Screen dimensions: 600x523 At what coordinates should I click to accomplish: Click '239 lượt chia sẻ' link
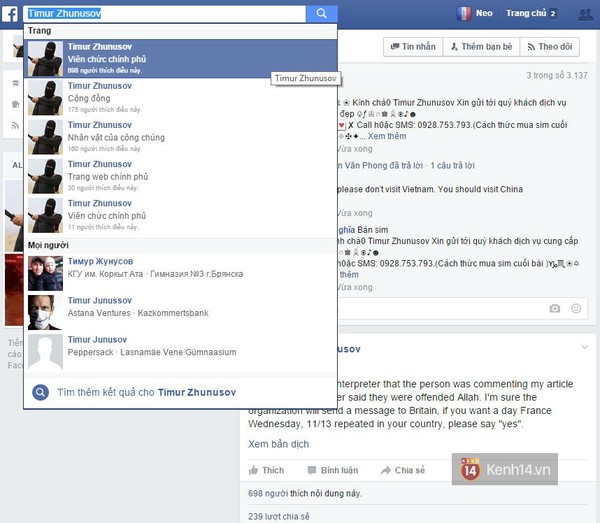click(279, 516)
